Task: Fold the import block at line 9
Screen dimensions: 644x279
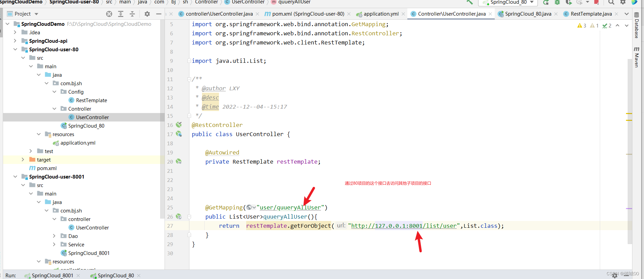Action: tap(189, 61)
